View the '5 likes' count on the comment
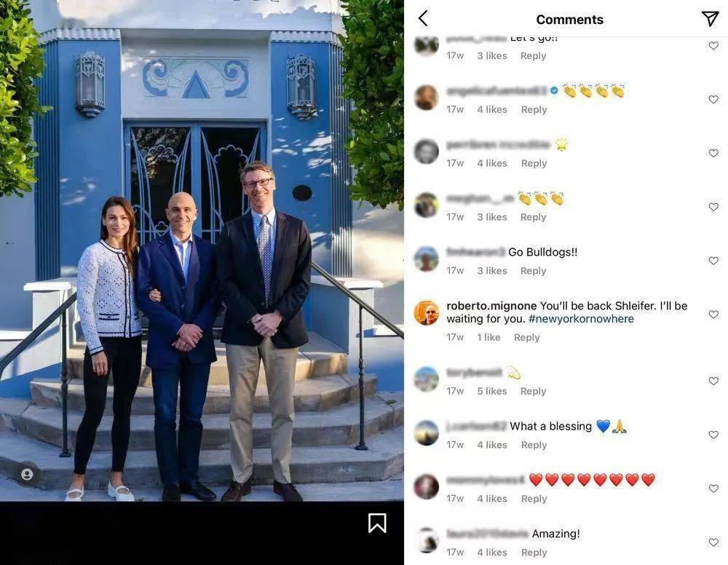The height and width of the screenshot is (565, 728). click(x=491, y=392)
